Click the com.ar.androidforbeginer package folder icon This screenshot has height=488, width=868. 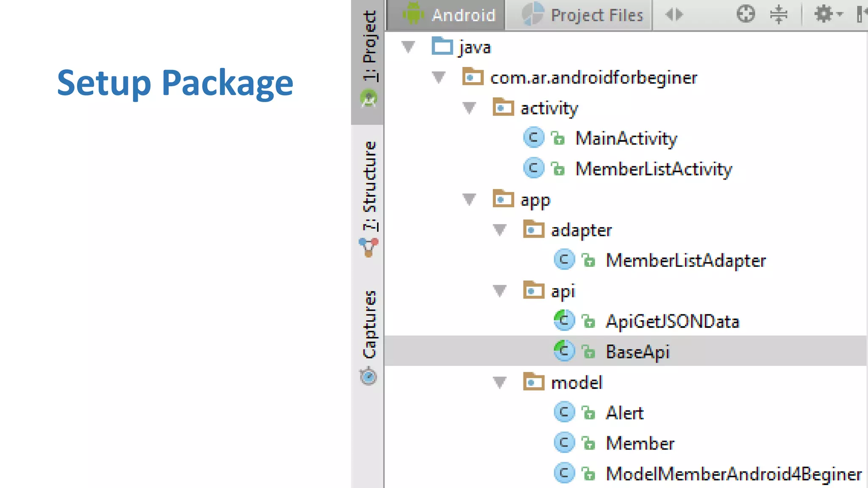(473, 77)
